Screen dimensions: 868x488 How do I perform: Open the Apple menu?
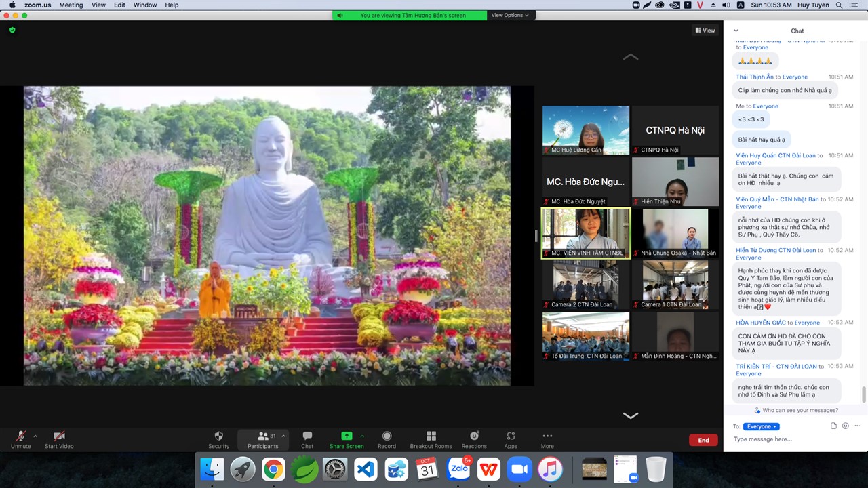coord(12,5)
